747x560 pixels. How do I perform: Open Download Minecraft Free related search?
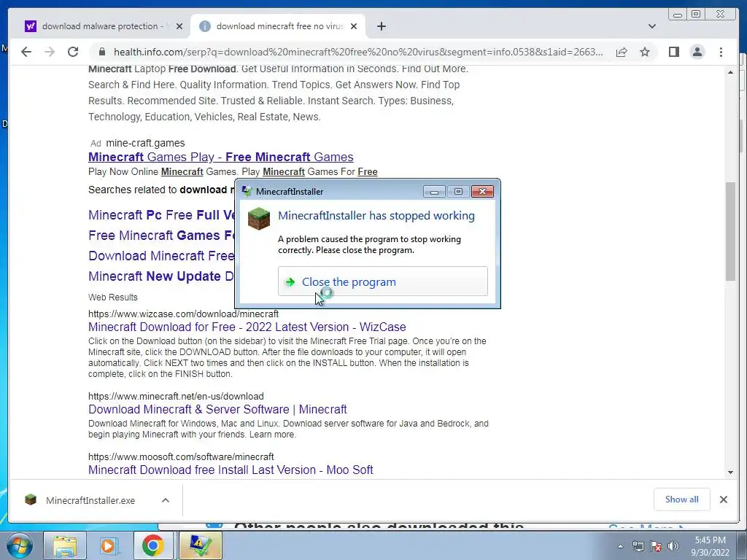[161, 256]
